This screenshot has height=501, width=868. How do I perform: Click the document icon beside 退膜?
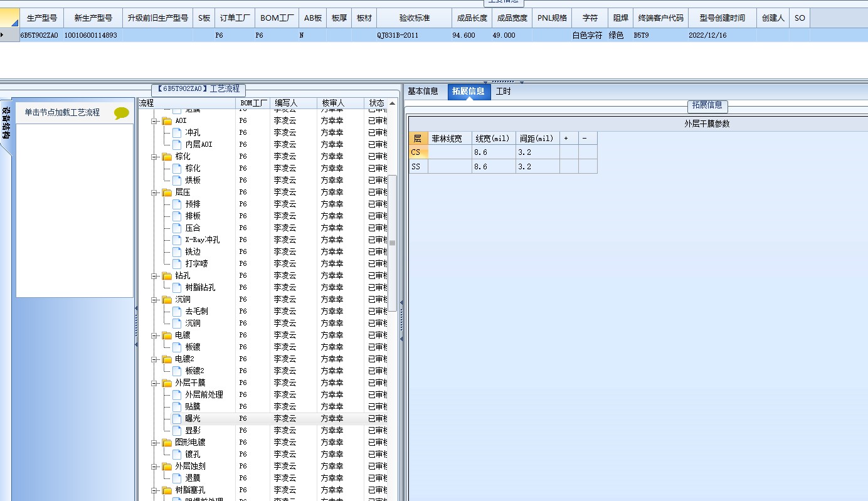click(x=177, y=478)
